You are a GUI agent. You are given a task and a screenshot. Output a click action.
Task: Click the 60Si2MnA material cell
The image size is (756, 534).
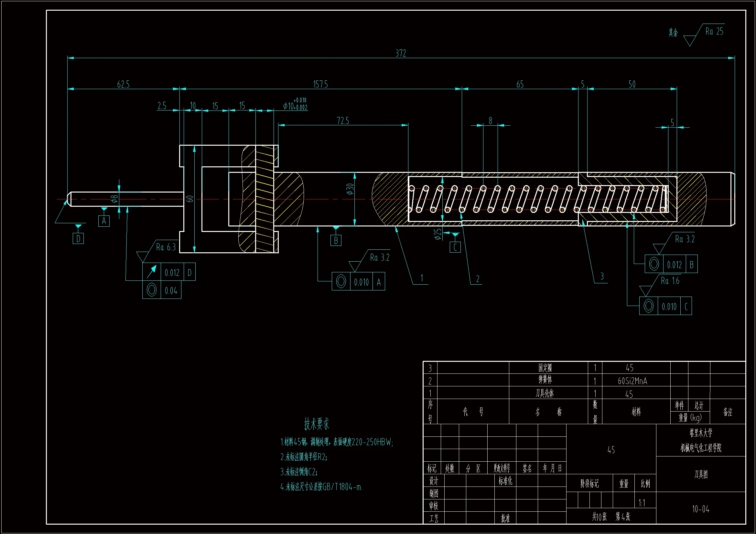coord(632,381)
